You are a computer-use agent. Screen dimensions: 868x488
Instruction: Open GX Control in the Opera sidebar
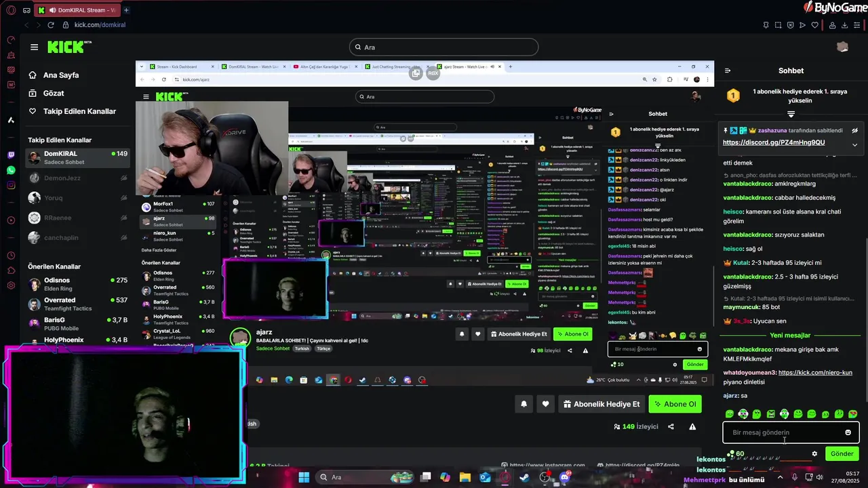(11, 40)
